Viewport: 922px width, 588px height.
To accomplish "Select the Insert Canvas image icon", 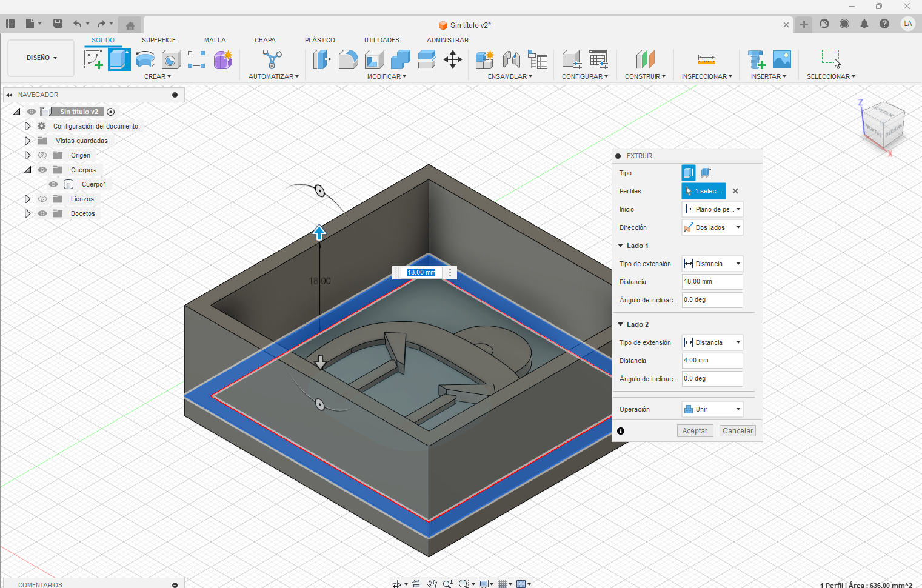I will pyautogui.click(x=782, y=59).
